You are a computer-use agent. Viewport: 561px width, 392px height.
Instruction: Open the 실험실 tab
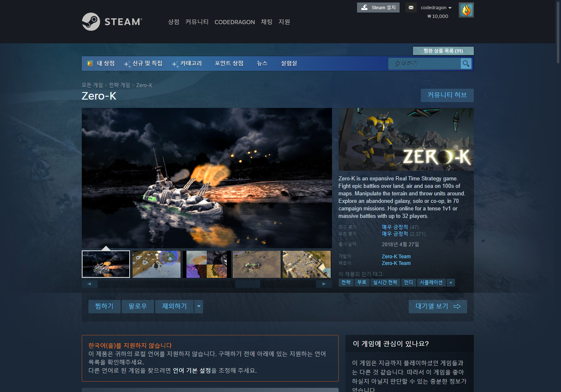point(289,63)
